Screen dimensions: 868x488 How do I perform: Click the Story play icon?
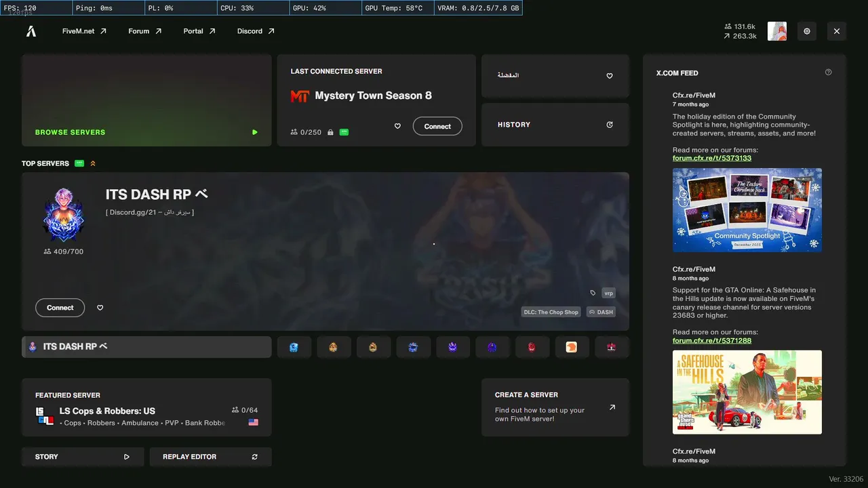pos(127,457)
